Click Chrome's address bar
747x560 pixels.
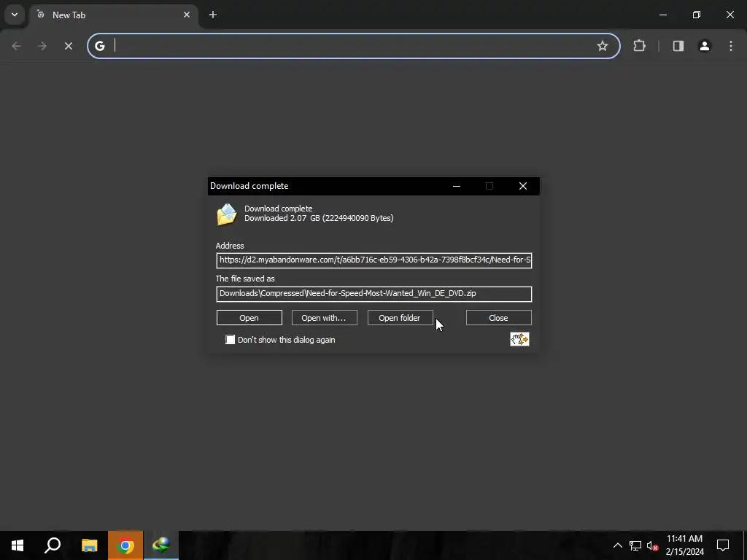tap(352, 46)
